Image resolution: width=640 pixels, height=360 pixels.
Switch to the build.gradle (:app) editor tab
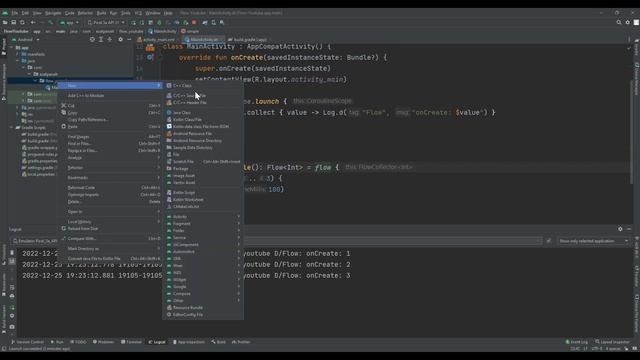(x=248, y=40)
